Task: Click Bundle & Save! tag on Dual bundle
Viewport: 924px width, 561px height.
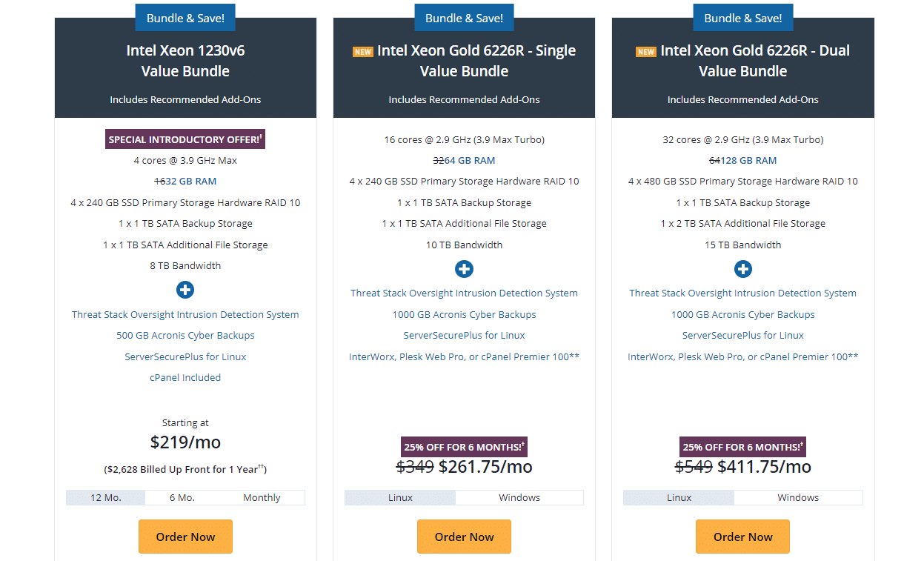Action: (x=742, y=17)
